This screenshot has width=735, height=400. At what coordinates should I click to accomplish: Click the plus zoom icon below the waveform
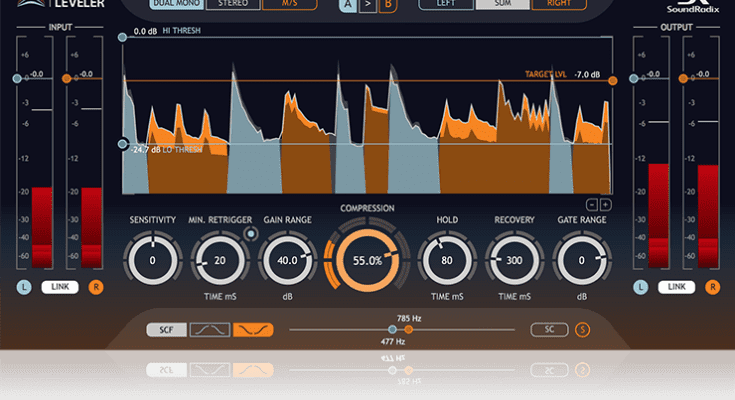(x=606, y=205)
